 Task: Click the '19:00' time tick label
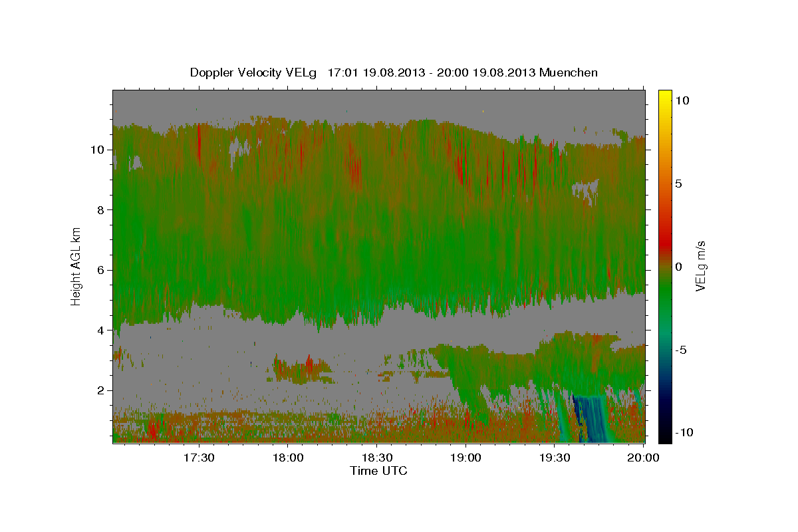(465, 458)
